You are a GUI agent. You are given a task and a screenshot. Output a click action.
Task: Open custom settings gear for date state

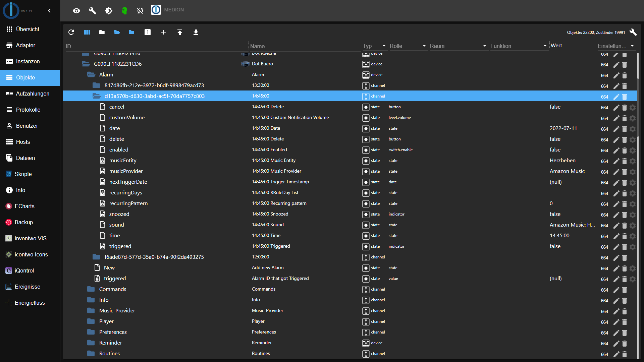633,129
